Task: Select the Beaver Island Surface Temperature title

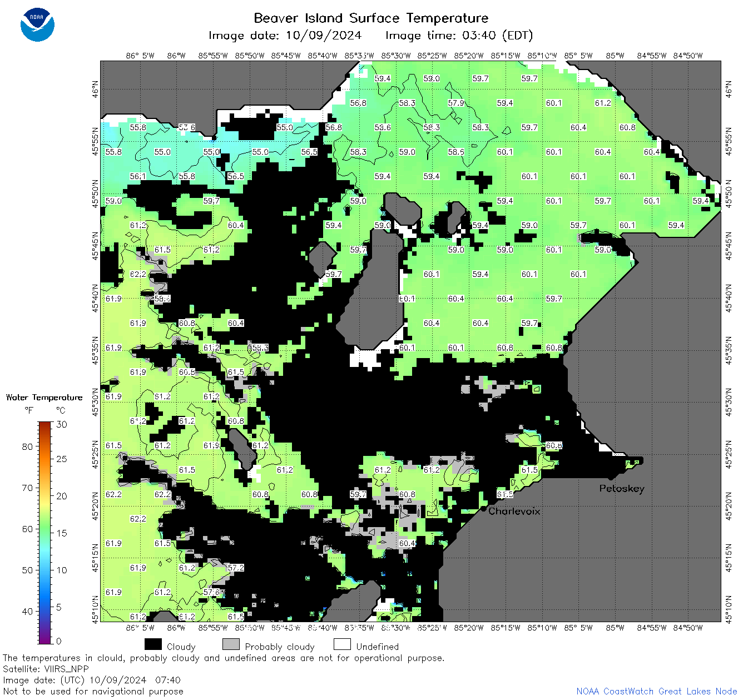Action: 371,18
